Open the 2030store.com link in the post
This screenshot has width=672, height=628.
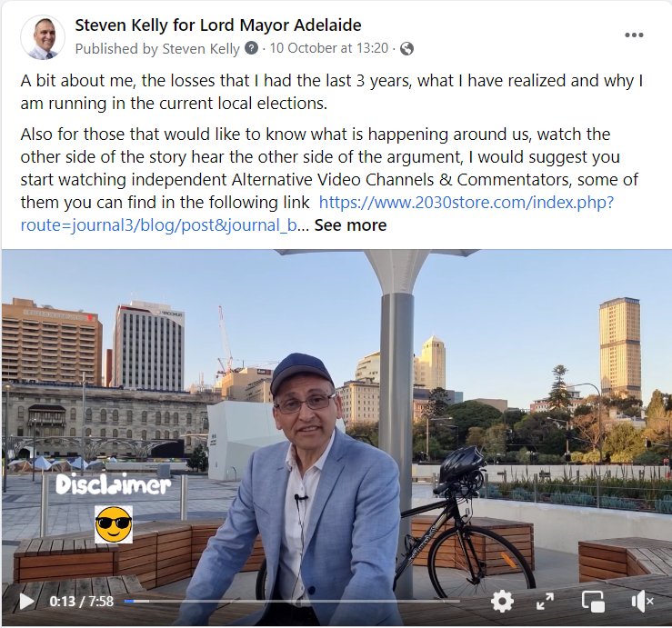(317, 214)
